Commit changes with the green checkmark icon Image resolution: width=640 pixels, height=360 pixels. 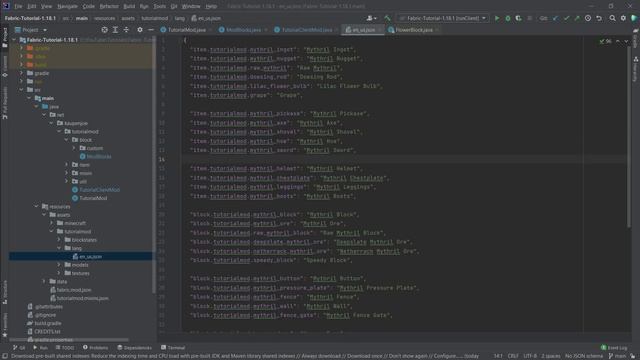click(x=566, y=18)
